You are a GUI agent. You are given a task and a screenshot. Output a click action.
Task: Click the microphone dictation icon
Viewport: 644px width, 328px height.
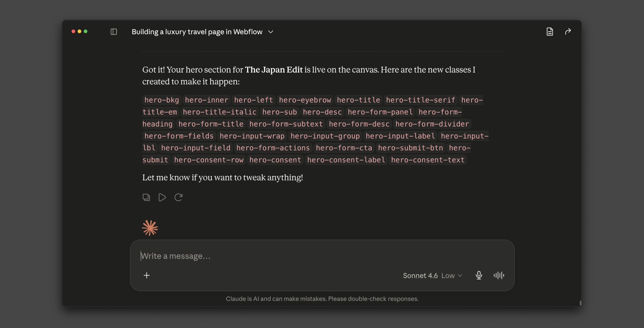coord(479,275)
